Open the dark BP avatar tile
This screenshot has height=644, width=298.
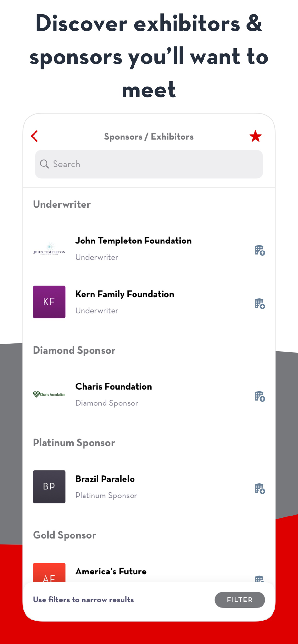49,487
